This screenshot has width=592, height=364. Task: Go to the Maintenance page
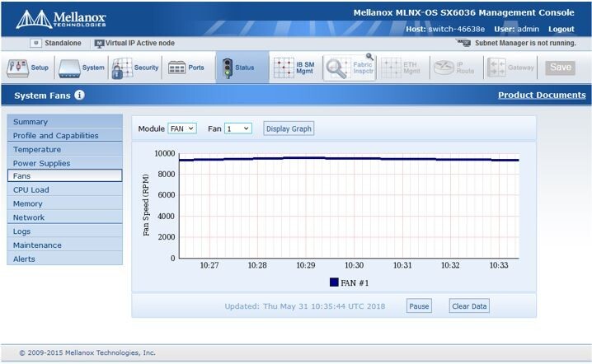(64, 245)
